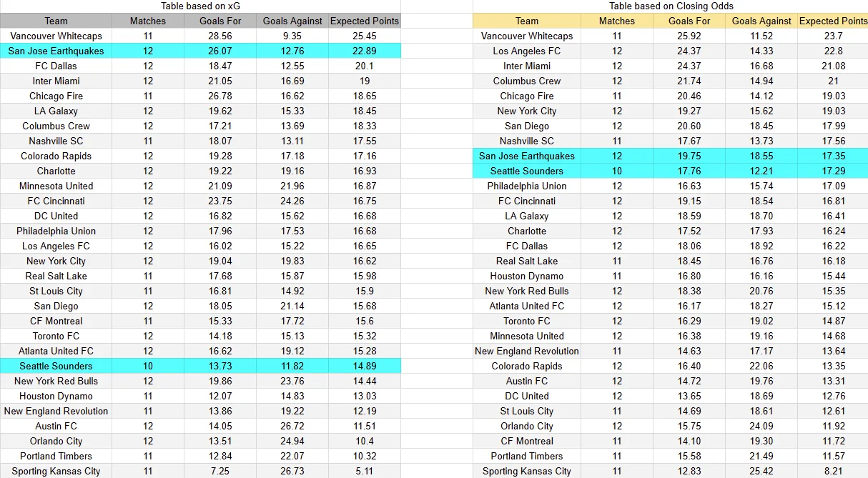Select New York City in Closing Odds table

(527, 111)
